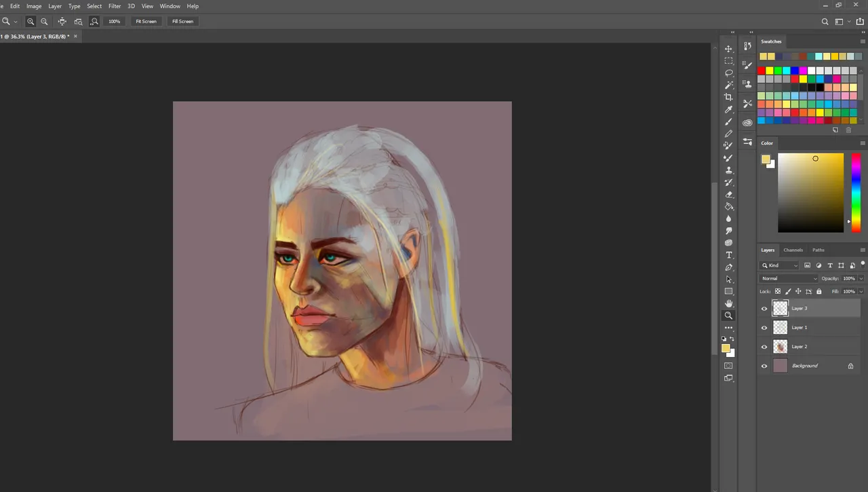The height and width of the screenshot is (492, 868).
Task: Switch to the Paths tab
Action: pos(818,250)
